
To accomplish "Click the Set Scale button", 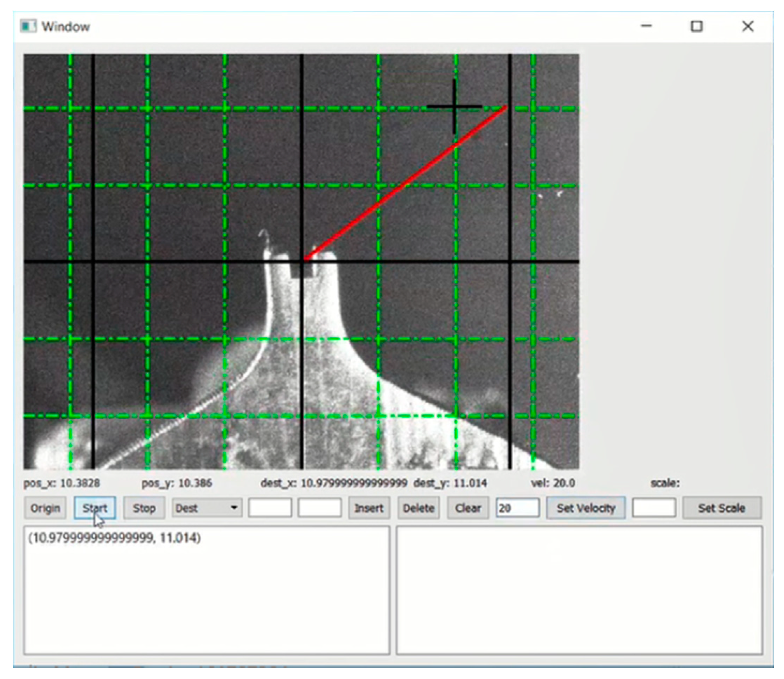I will [722, 508].
